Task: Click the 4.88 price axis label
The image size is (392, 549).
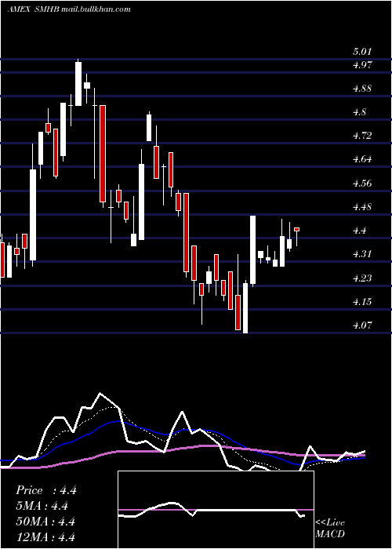Action: tap(361, 88)
